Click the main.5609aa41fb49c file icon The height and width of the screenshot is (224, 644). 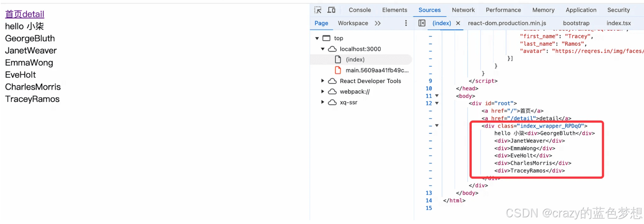338,70
